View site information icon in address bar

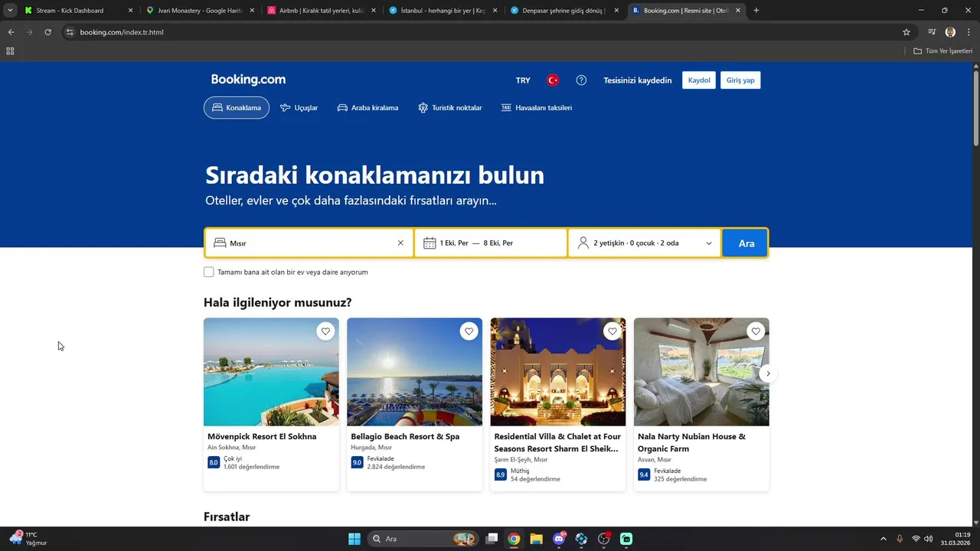point(69,32)
